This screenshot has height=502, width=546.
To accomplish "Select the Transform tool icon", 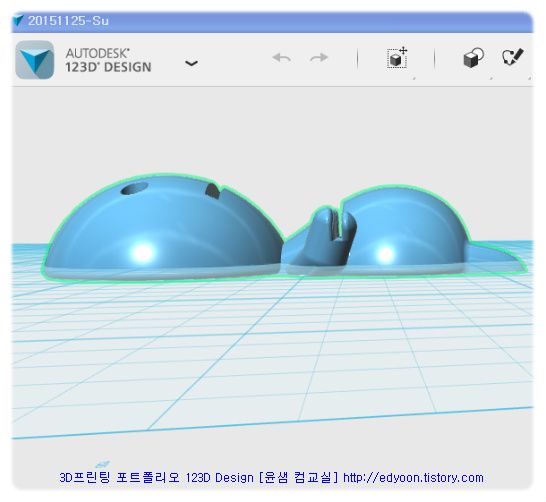I will [x=397, y=58].
